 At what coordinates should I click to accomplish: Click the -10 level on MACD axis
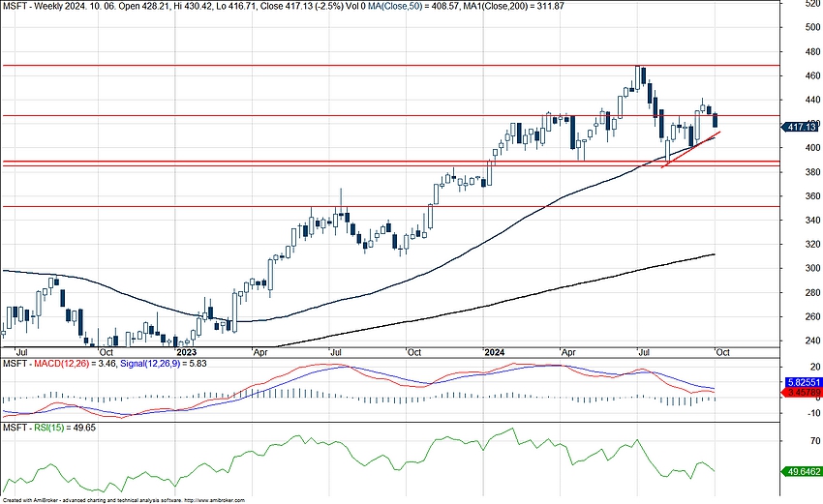click(x=813, y=413)
